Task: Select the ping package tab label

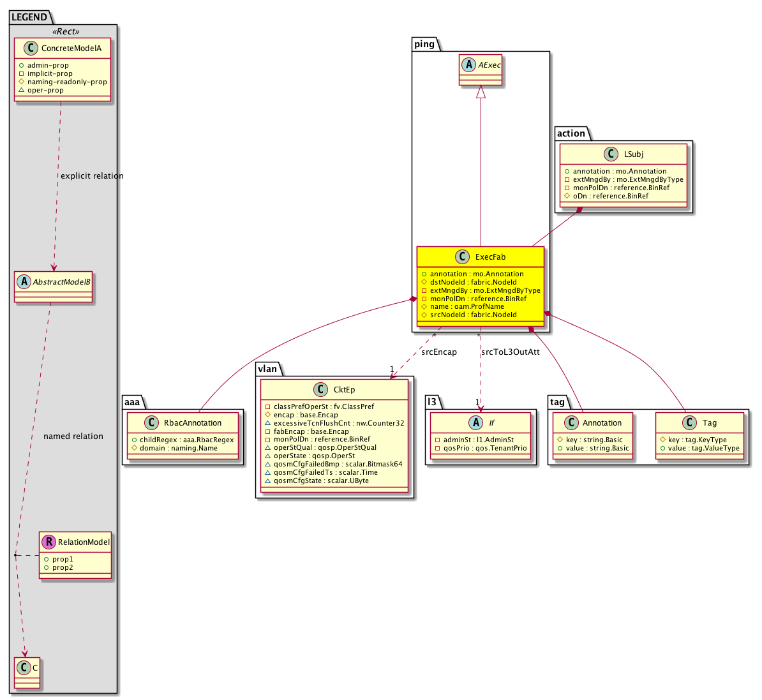Action: tap(424, 44)
